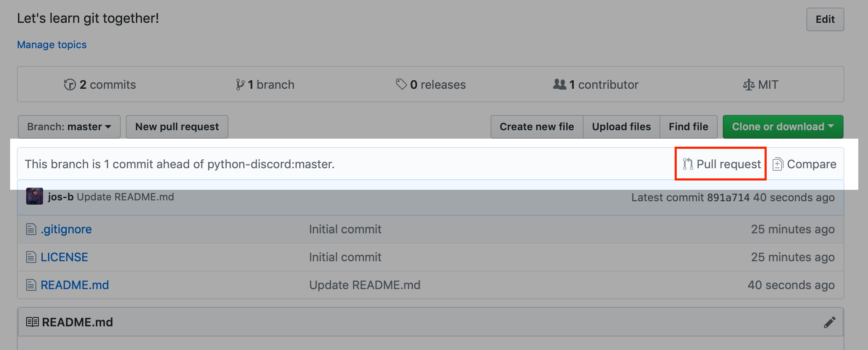868x350 pixels.
Task: Open the LICENSE file
Action: (x=64, y=257)
